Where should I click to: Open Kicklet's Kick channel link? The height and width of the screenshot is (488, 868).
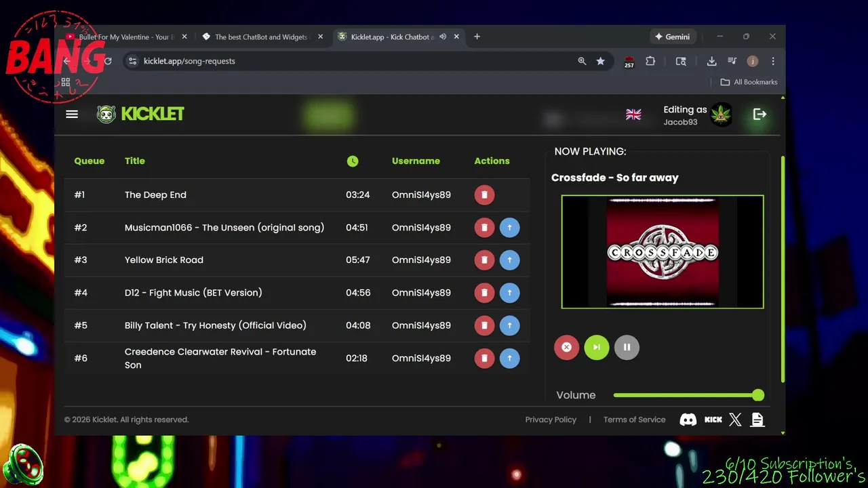[713, 420]
